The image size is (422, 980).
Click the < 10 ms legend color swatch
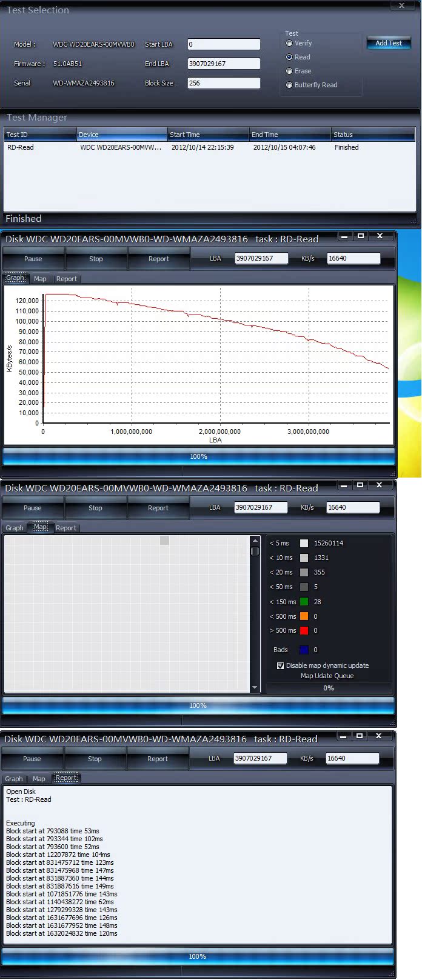coord(304,558)
